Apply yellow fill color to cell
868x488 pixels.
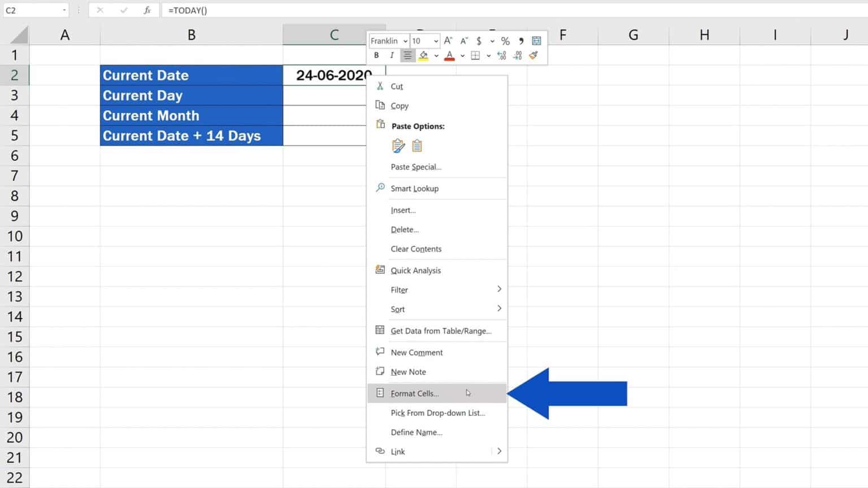[x=423, y=55]
